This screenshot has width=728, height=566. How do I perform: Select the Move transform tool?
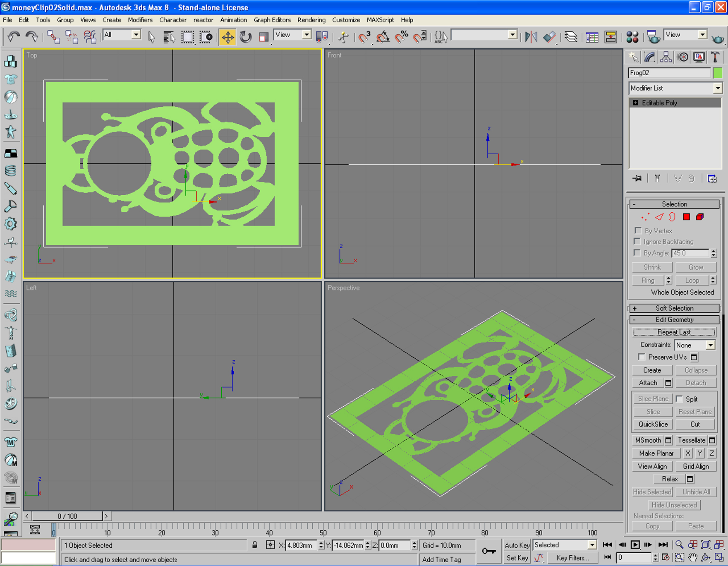click(227, 37)
